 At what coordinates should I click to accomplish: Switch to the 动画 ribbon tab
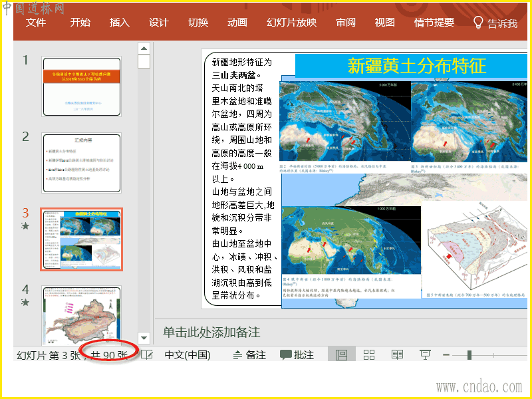point(237,23)
